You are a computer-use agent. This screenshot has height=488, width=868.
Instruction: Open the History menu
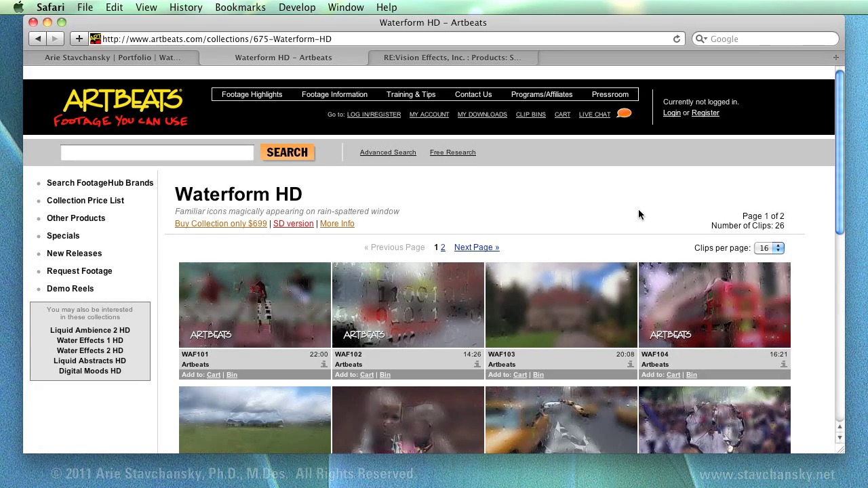click(186, 7)
